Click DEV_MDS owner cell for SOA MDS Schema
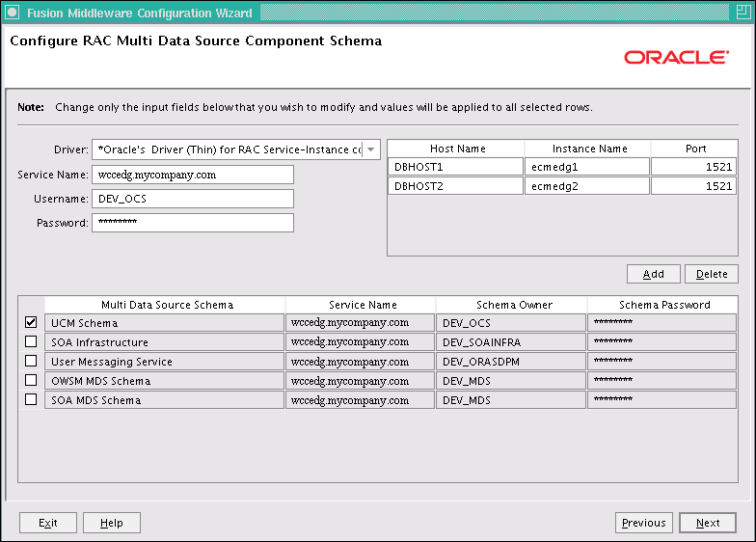756x542 pixels. click(511, 399)
